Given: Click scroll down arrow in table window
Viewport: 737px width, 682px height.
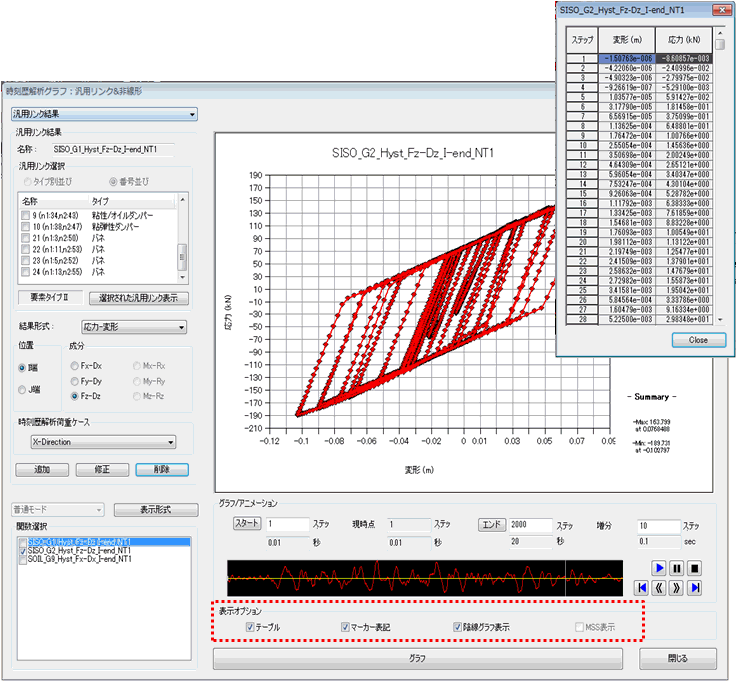Looking at the screenshot, I should (x=720, y=320).
